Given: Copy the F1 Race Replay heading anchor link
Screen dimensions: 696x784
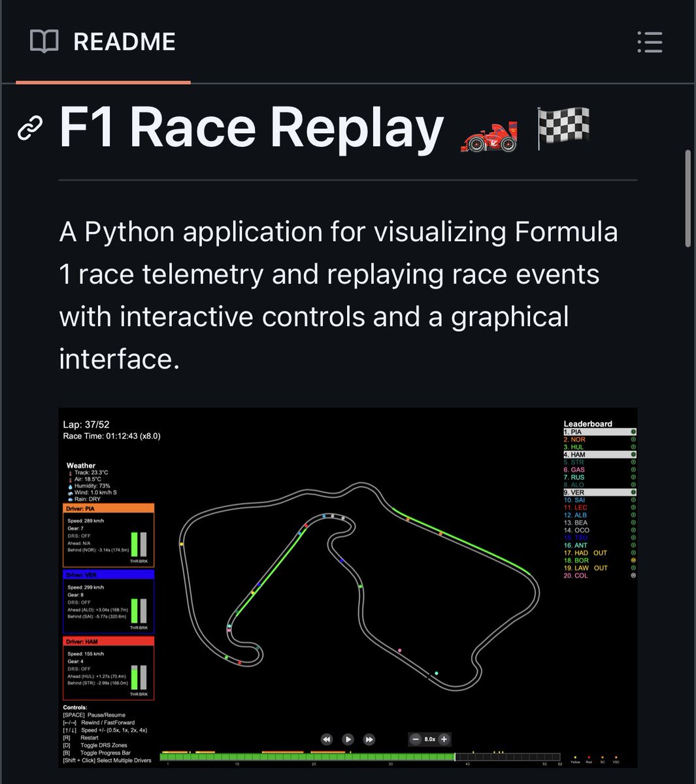Looking at the screenshot, I should pyautogui.click(x=30, y=128).
